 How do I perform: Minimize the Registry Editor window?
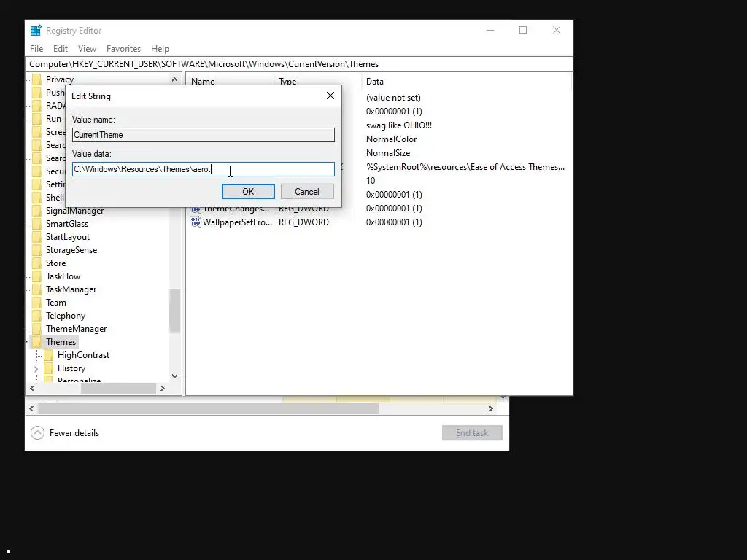coord(490,30)
